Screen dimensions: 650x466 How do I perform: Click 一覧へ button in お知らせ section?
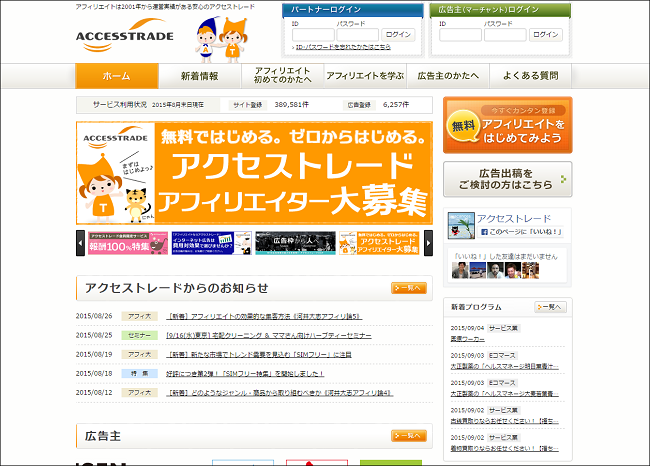point(409,288)
